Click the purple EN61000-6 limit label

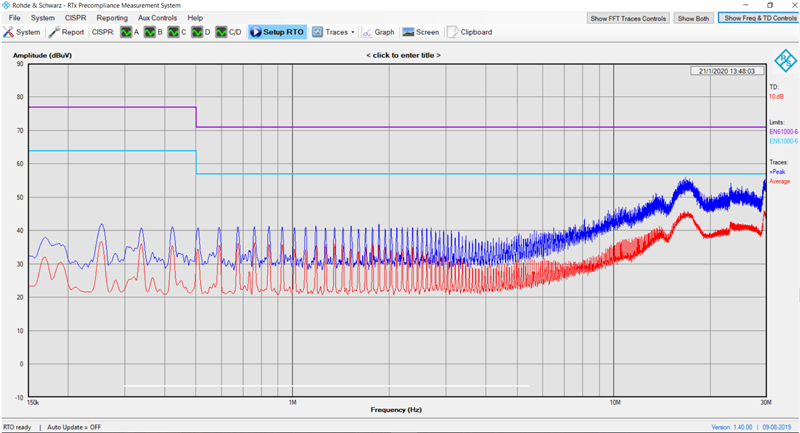click(784, 132)
